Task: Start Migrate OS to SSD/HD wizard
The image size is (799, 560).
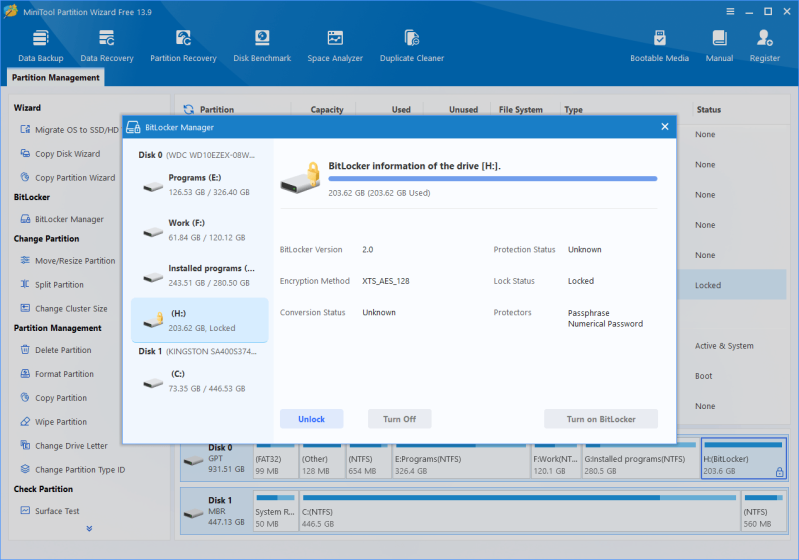Action: coord(69,130)
